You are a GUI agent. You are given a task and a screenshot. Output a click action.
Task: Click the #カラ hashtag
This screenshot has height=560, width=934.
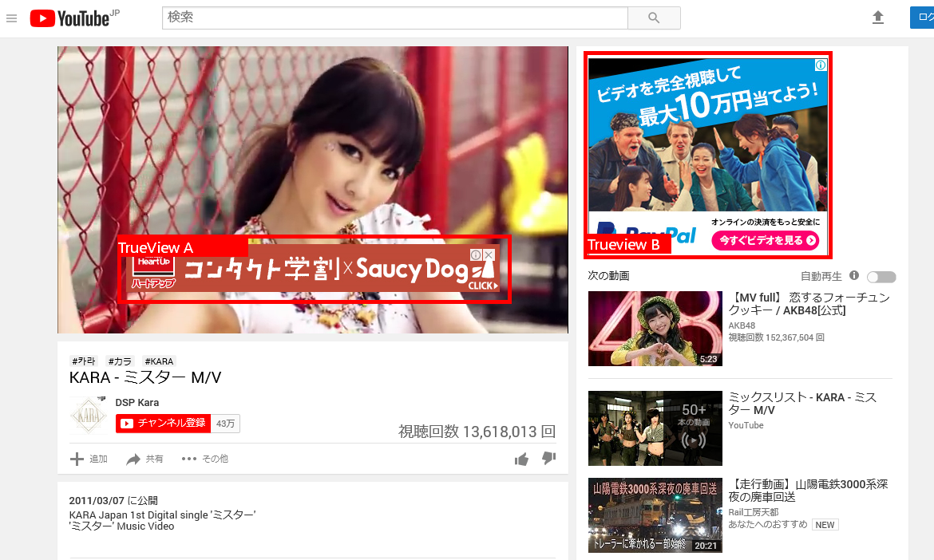[x=120, y=361]
